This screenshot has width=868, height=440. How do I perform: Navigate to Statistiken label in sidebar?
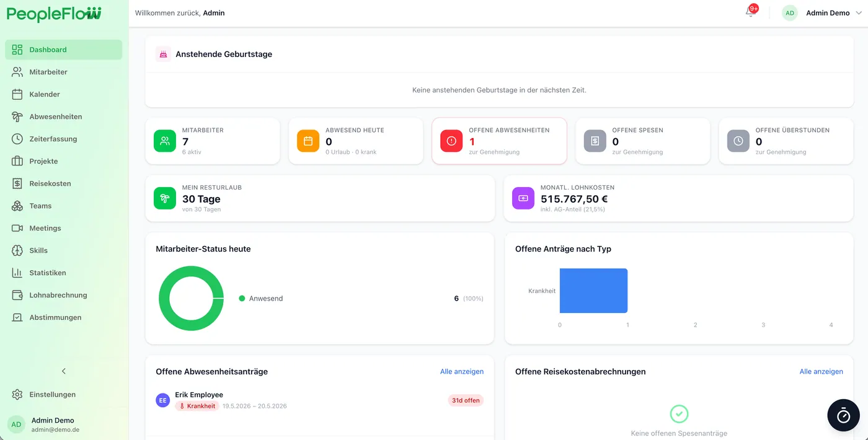click(x=48, y=273)
